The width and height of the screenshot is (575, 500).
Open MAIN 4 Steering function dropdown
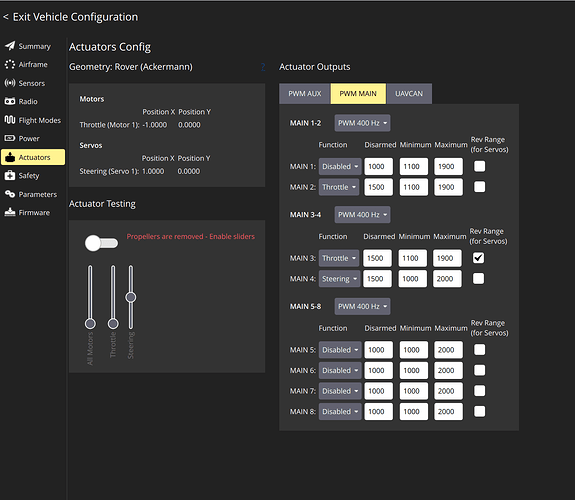pyautogui.click(x=340, y=279)
